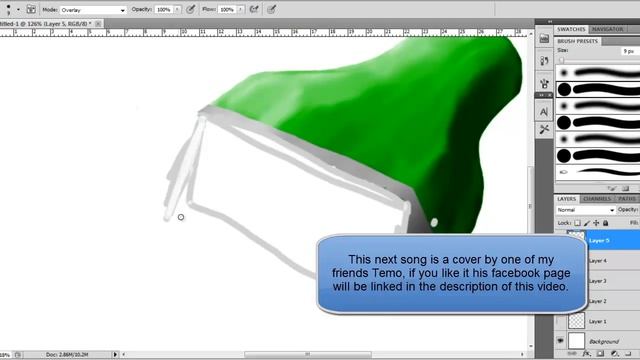This screenshot has height=360, width=640.
Task: Open the Mini Bridge panel icon
Action: [x=544, y=39]
